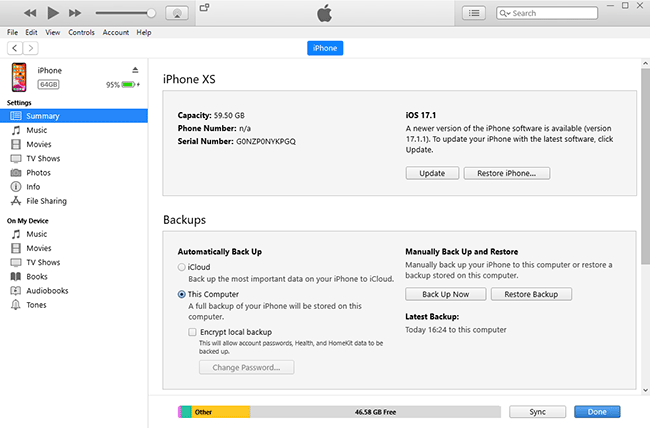Toggle the list view button
This screenshot has width=650, height=428.
[474, 13]
